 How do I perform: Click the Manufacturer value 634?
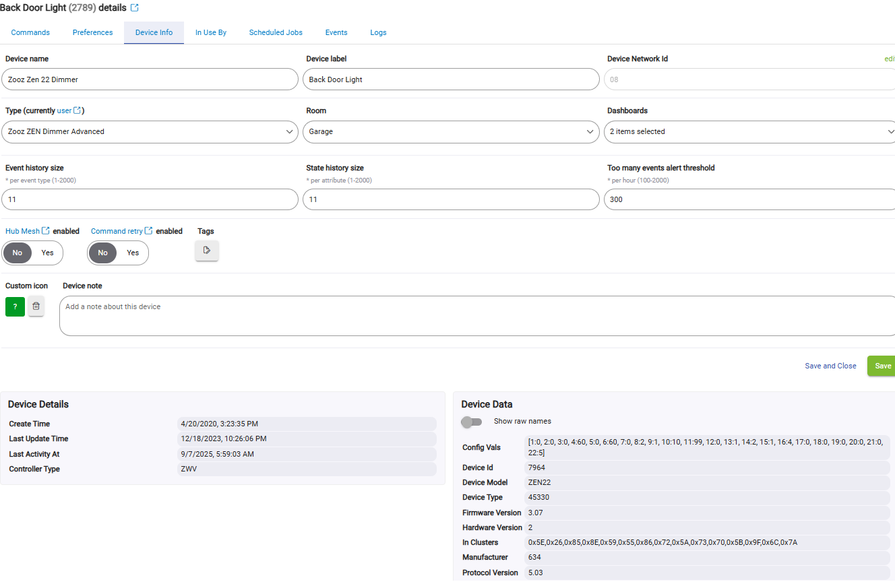[707, 557]
